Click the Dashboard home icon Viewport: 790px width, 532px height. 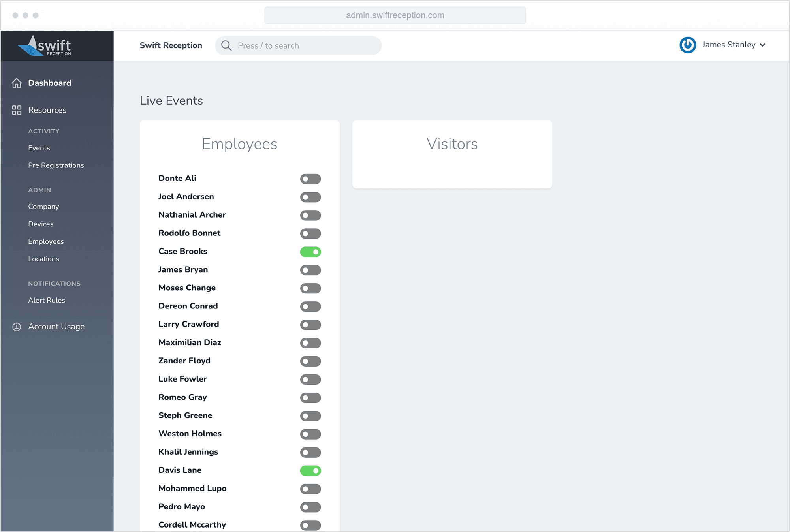click(x=17, y=83)
